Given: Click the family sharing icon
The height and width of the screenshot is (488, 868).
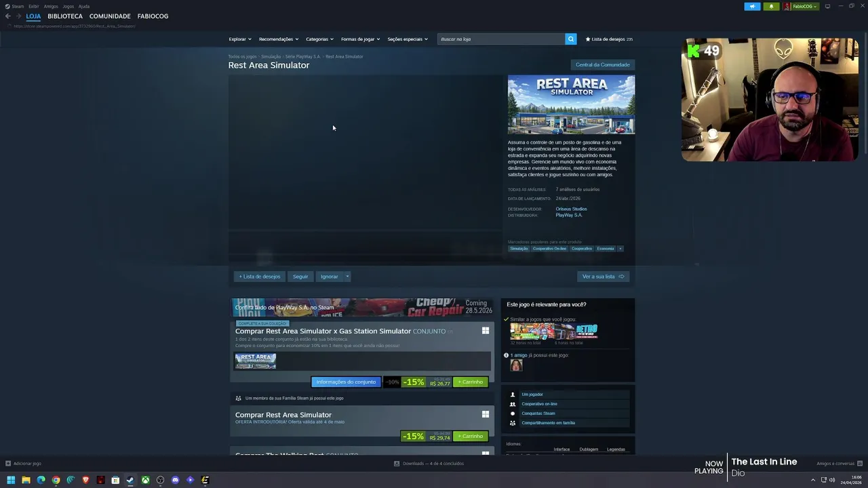Looking at the screenshot, I should click(513, 423).
